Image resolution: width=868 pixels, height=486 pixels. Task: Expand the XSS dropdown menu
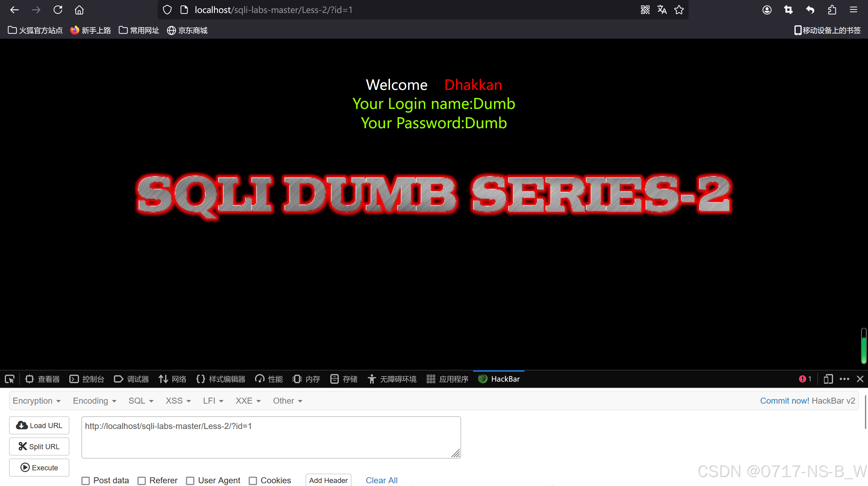point(178,401)
